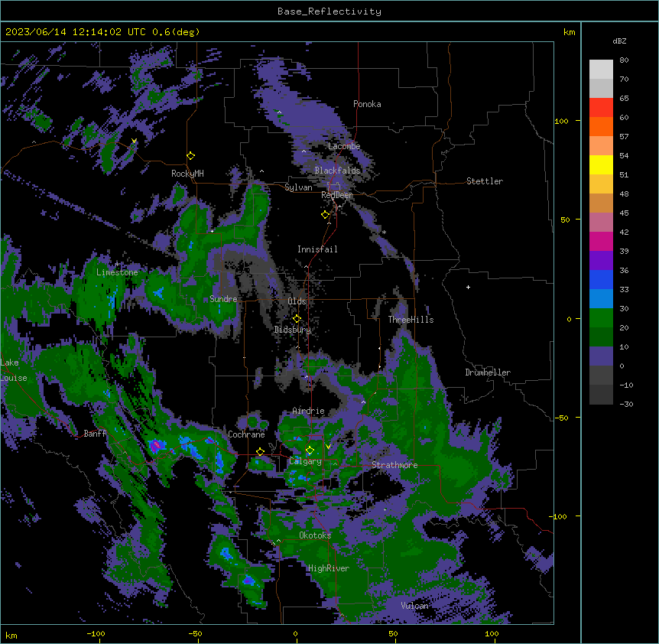This screenshot has width=659, height=644.
Task: Click the Airdrie city label
Action: click(309, 411)
